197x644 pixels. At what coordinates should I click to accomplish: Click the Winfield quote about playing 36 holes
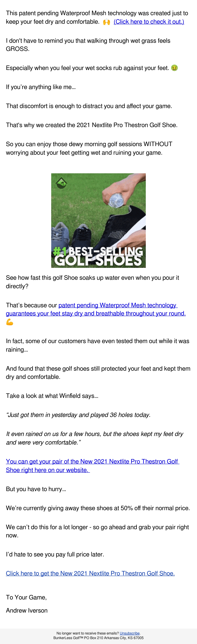tap(78, 415)
